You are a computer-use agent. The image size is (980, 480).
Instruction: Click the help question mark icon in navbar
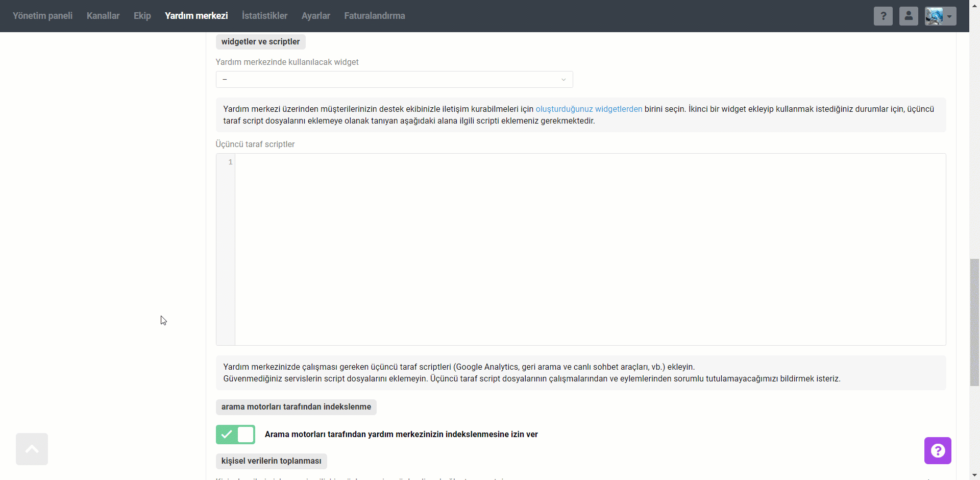(883, 16)
